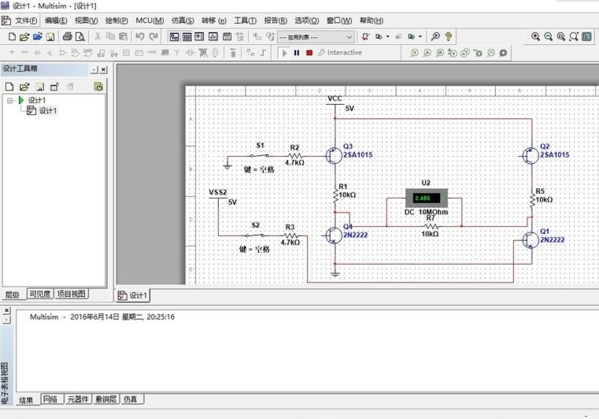Select the 设计1 sheet under the design tree
599x419 pixels.
click(x=42, y=111)
